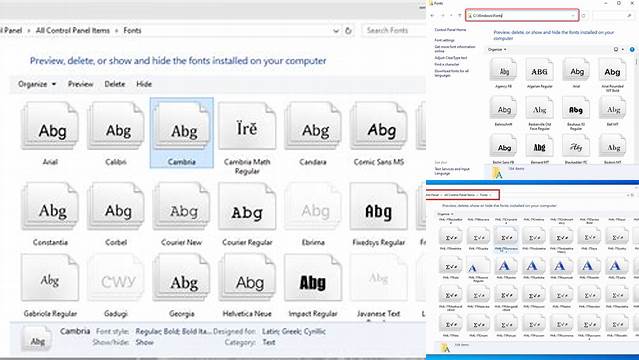Open Organize dropdown in bottom-right Fonts window
Image resolution: width=639 pixels, height=360 pixels.
pyautogui.click(x=445, y=214)
